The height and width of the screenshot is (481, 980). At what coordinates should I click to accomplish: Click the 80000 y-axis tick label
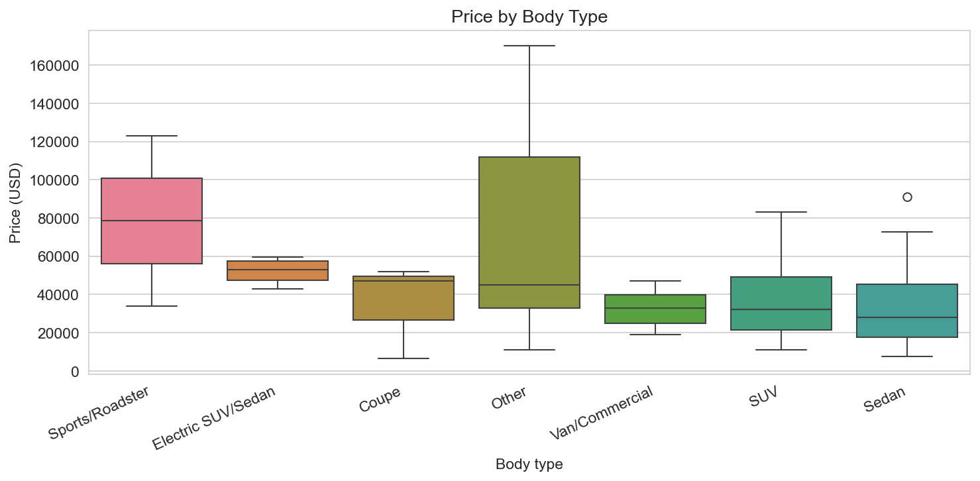pos(59,218)
